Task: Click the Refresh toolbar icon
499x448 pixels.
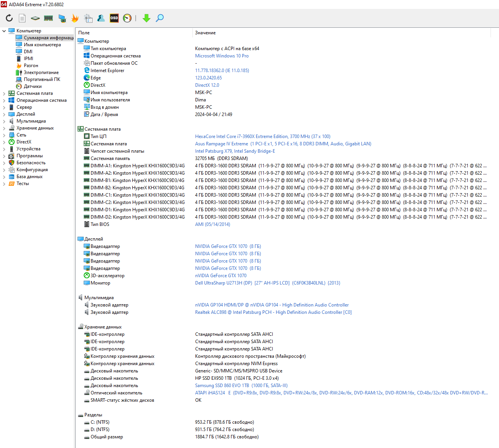Action: 9,18
